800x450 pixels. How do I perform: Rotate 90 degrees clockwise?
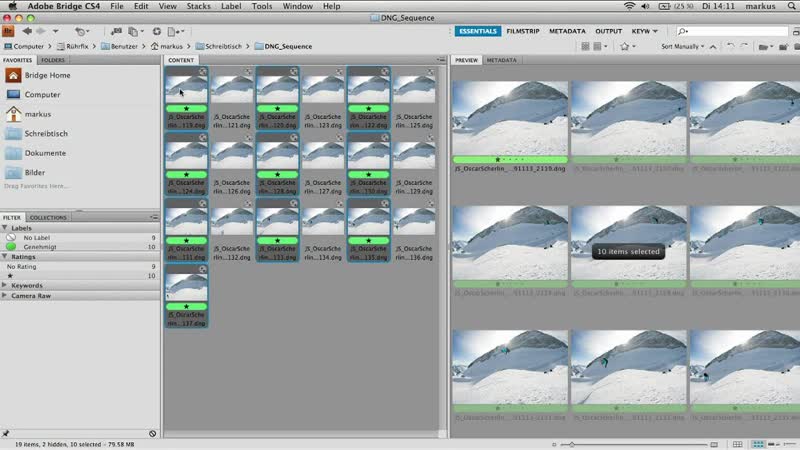pos(744,46)
